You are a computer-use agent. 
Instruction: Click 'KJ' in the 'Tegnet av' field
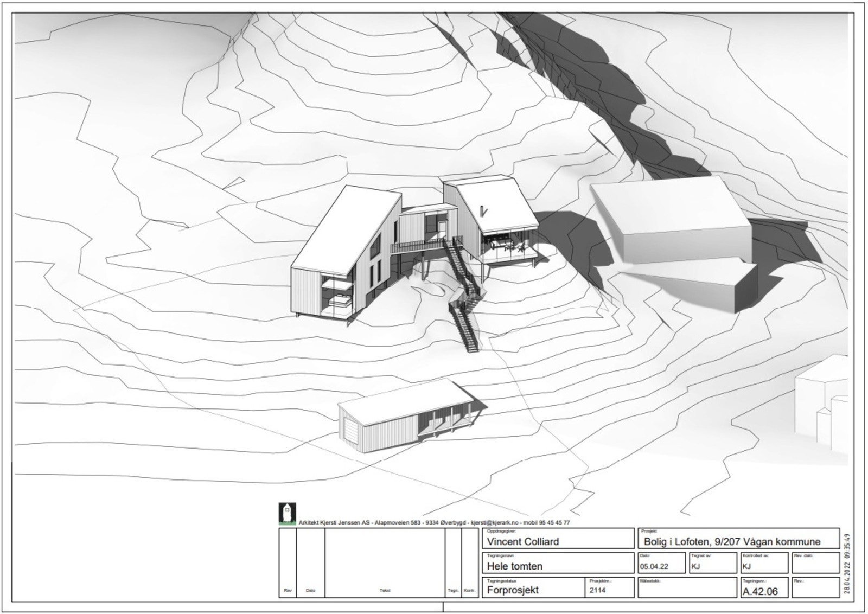click(695, 566)
